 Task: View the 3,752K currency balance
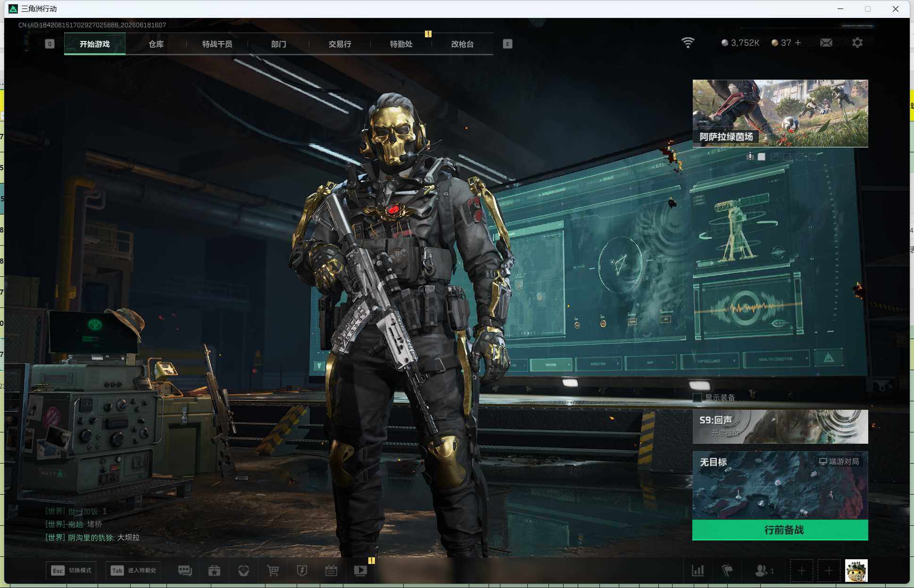(740, 43)
